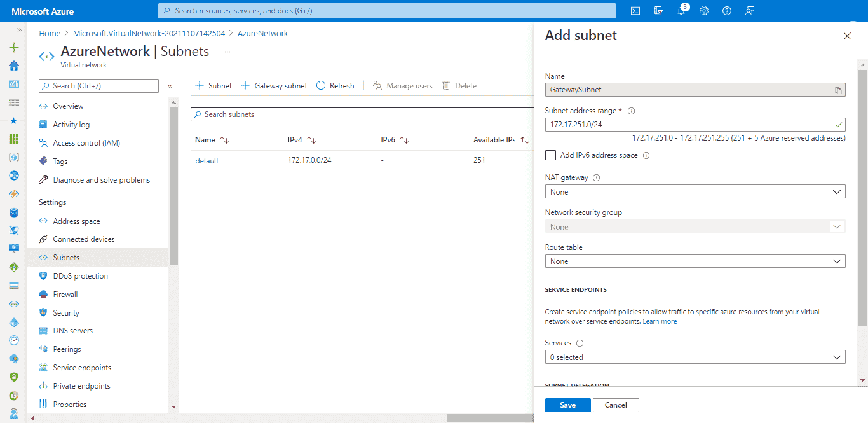Viewport: 868px width, 423px height.
Task: Open the Network security group dropdown
Action: tap(695, 226)
